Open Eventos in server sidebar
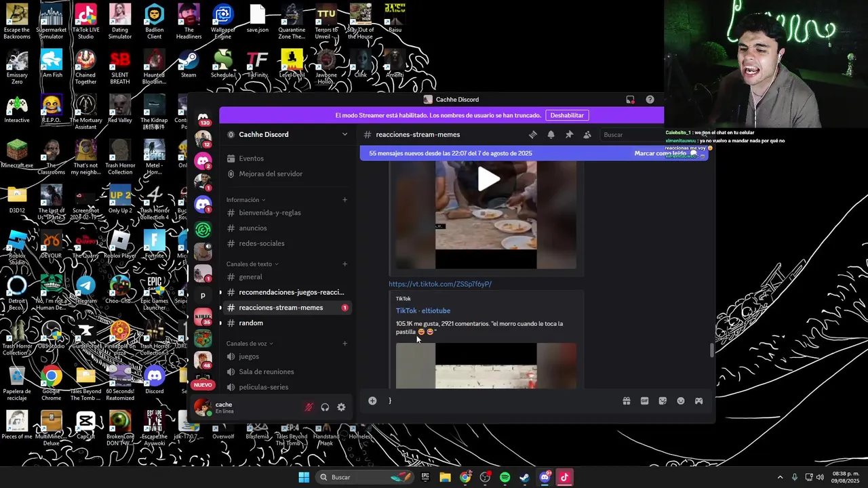Image resolution: width=868 pixels, height=488 pixels. tap(288, 159)
